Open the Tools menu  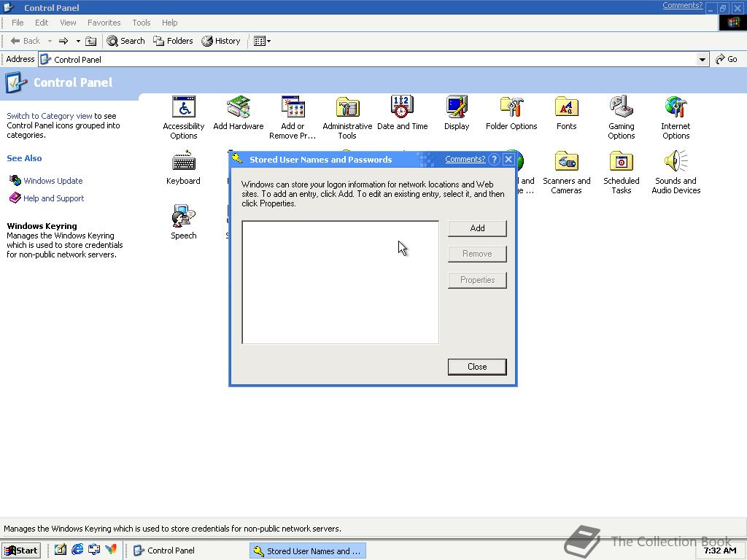(141, 23)
